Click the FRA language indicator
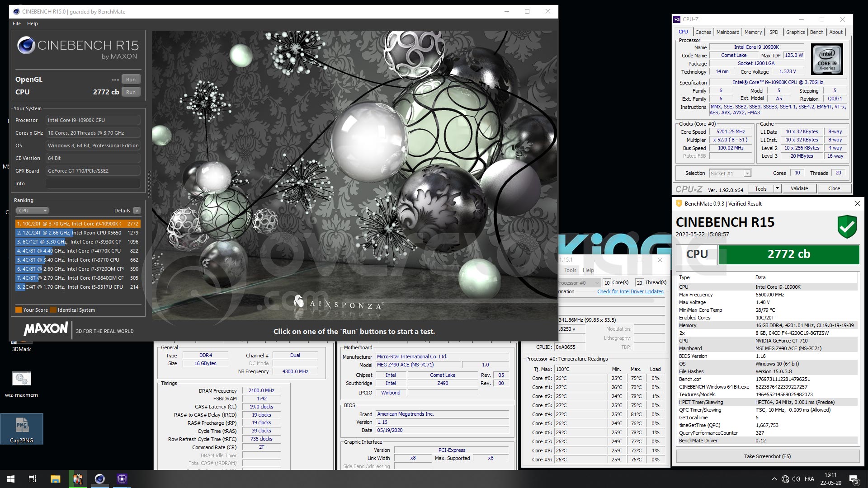Image resolution: width=868 pixels, height=488 pixels. click(x=809, y=479)
